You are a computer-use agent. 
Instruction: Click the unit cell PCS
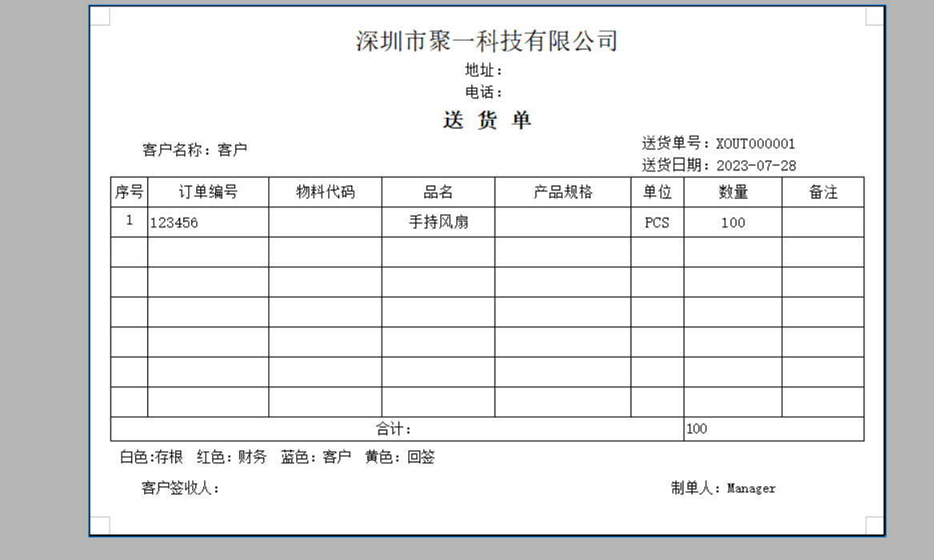click(x=657, y=223)
